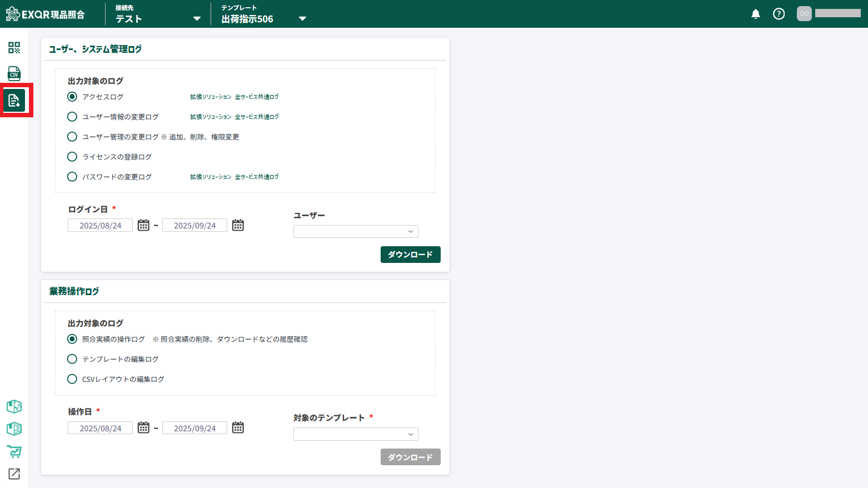Choose CSVレイアウトの編集ログ option
The image size is (868, 488).
point(72,379)
